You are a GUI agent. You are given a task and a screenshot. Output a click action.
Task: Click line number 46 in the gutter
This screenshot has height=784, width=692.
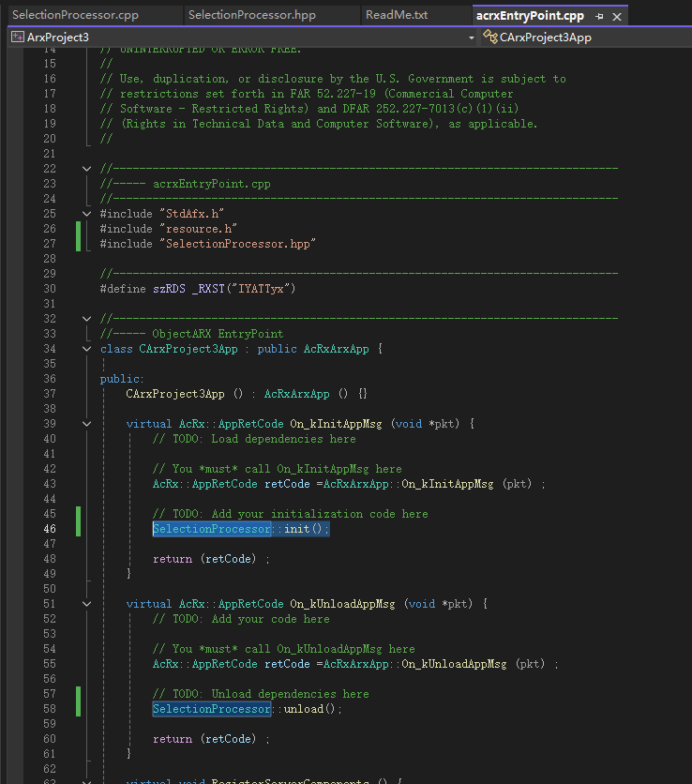[48, 529]
